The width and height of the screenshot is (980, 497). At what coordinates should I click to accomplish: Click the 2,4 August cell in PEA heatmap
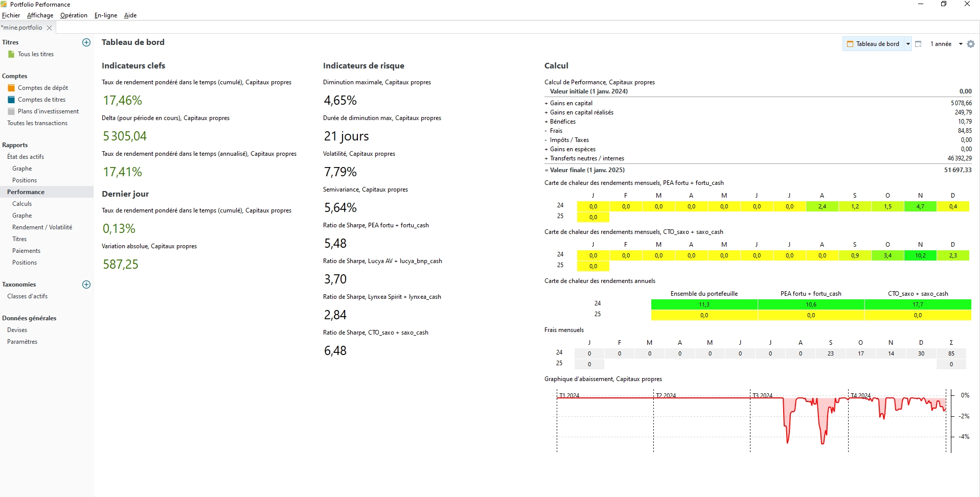[822, 206]
